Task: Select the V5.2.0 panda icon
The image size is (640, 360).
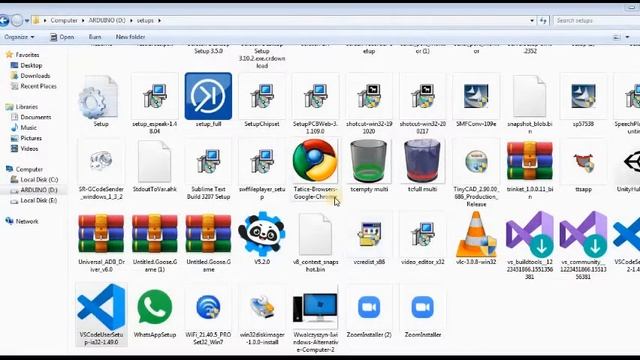Action: click(262, 233)
